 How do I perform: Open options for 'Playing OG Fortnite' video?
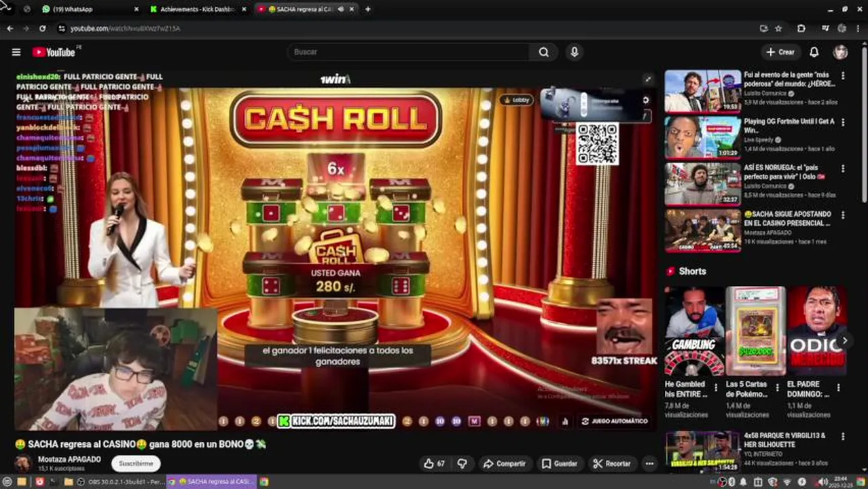843,122
